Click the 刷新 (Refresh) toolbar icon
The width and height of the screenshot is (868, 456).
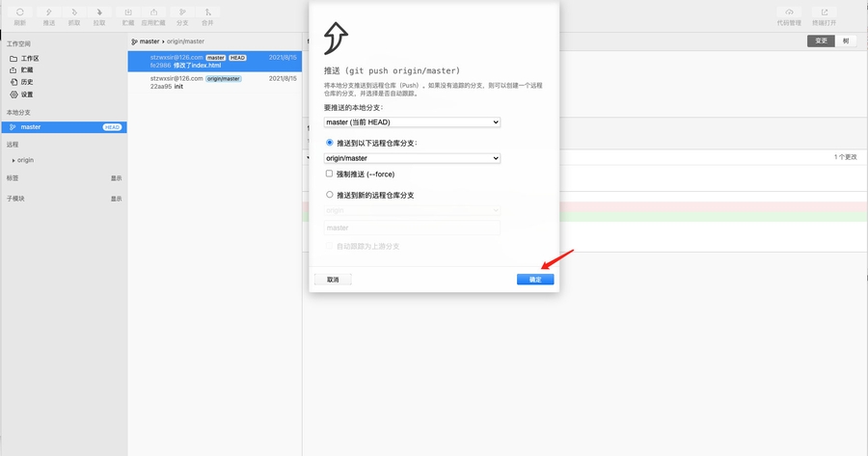coord(19,15)
